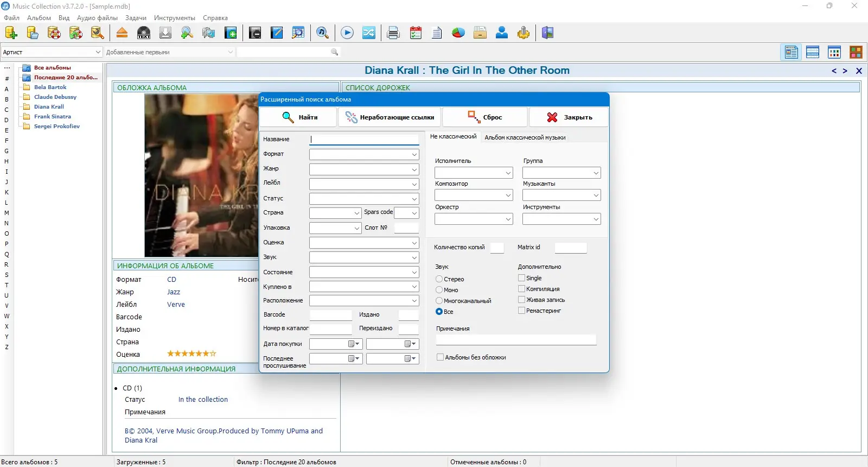Click the open collection database-with-folder icon
Image resolution: width=868 pixels, height=467 pixels.
click(x=33, y=33)
